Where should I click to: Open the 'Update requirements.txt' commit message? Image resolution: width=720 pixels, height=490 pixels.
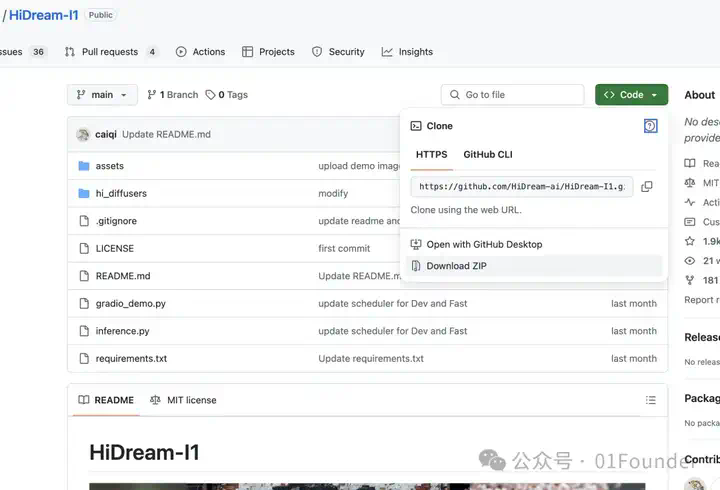pos(371,359)
